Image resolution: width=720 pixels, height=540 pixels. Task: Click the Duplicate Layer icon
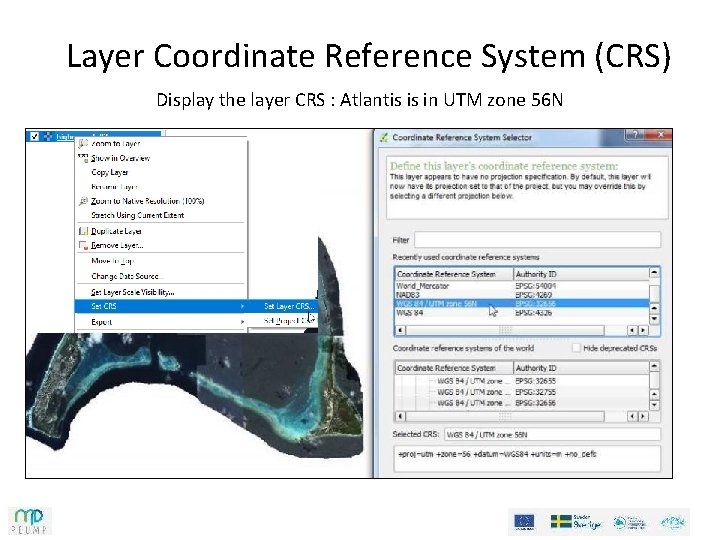tap(83, 231)
